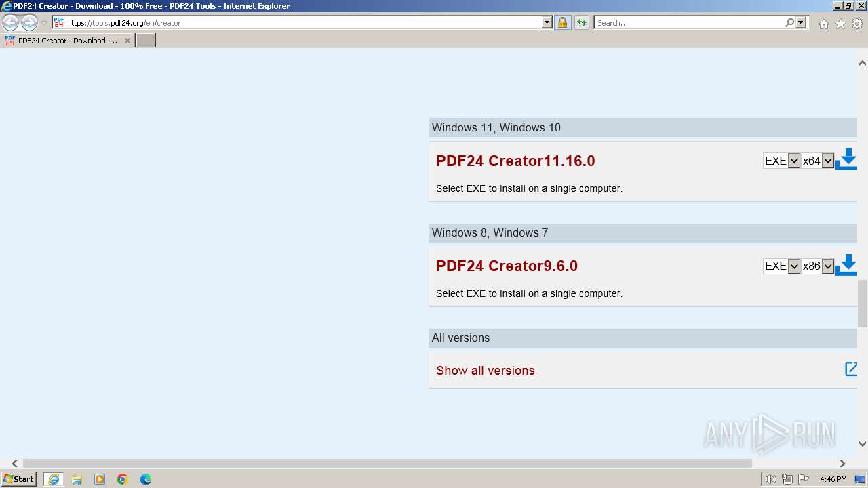Go to the Home page icon
Screen dimensions: 868x488
[823, 24]
